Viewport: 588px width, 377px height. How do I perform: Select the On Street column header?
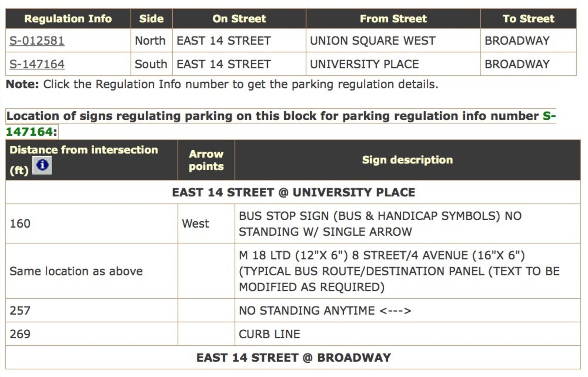click(x=239, y=18)
